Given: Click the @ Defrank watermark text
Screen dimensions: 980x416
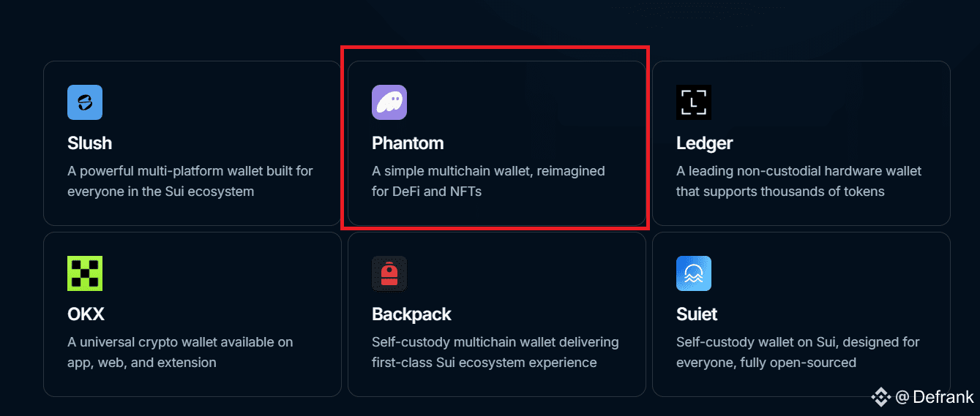Looking at the screenshot, I should pyautogui.click(x=935, y=397).
